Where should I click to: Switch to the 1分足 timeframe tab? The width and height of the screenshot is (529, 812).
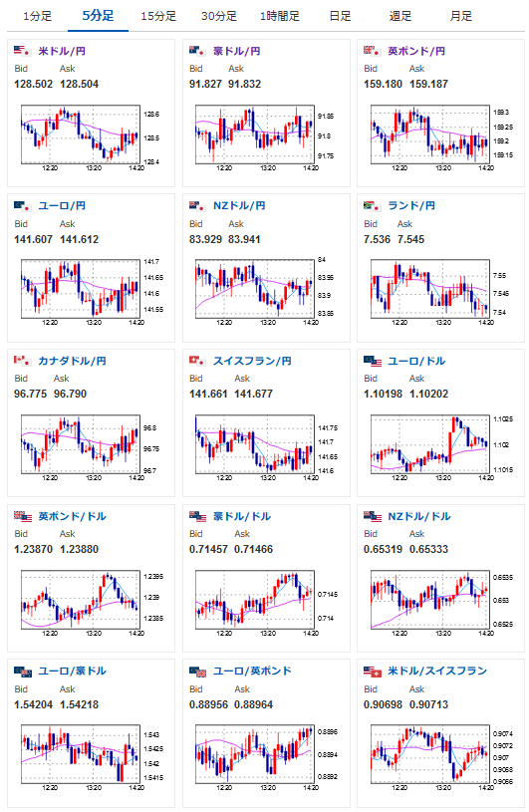coord(37,16)
